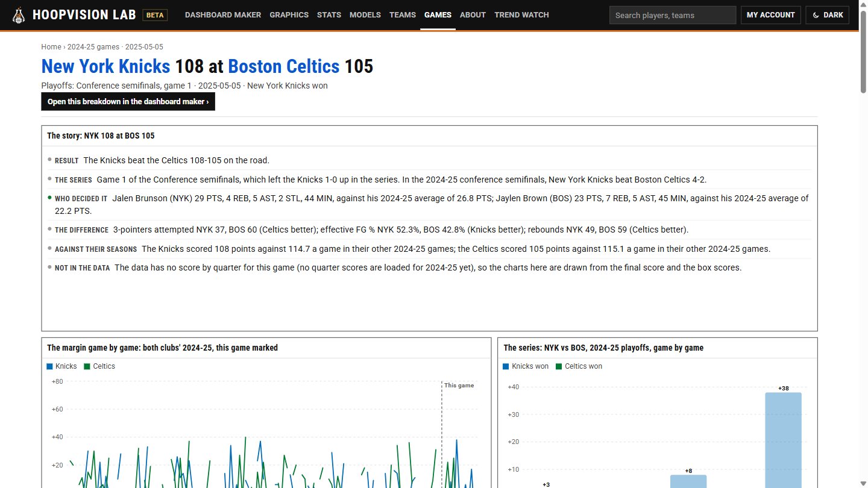Toggle the Dark mode button
The image size is (868, 488).
coord(827,15)
